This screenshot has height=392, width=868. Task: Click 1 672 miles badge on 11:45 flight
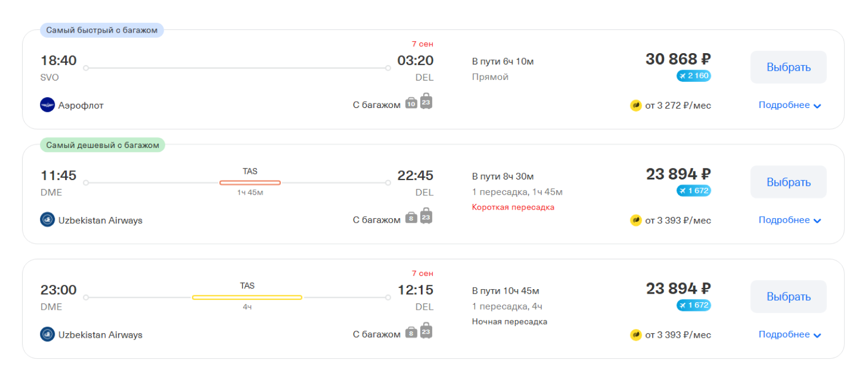[x=694, y=190]
